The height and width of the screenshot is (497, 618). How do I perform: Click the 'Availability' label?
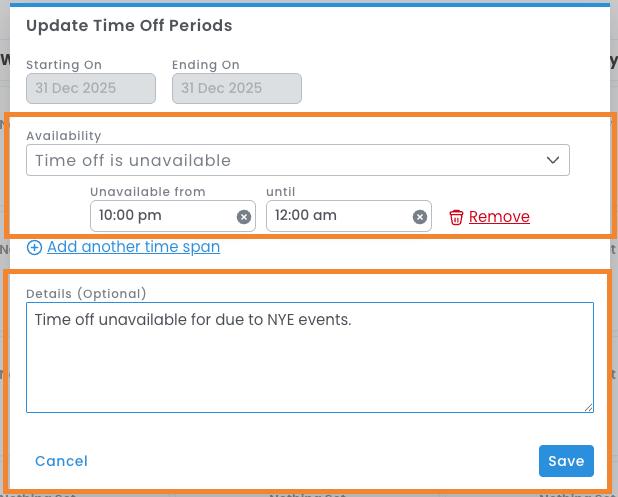[64, 135]
